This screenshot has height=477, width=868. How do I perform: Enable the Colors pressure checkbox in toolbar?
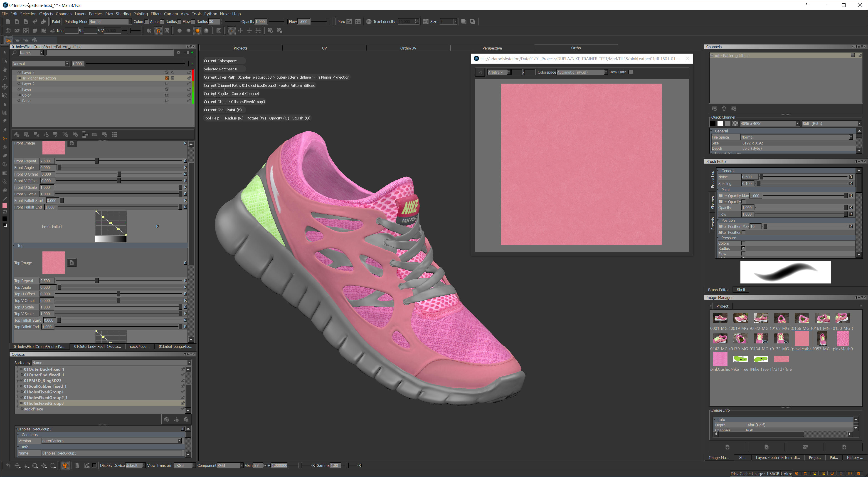point(147,22)
